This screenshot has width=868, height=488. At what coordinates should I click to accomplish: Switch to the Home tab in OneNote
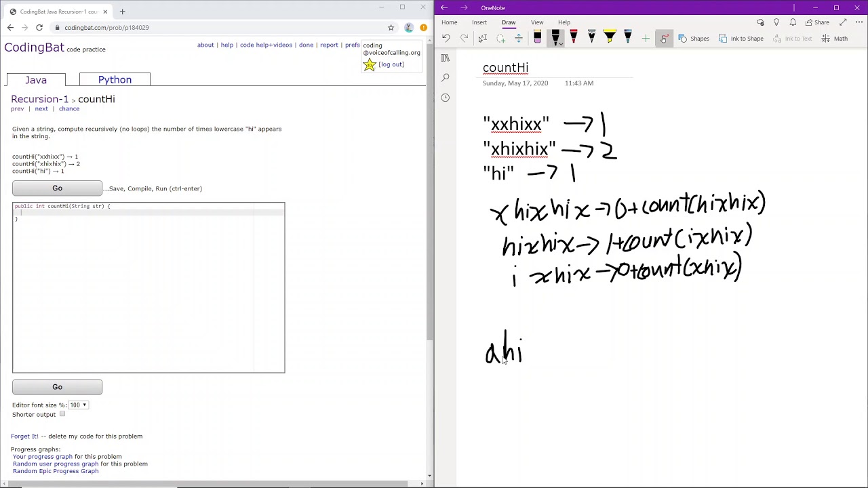tap(450, 22)
